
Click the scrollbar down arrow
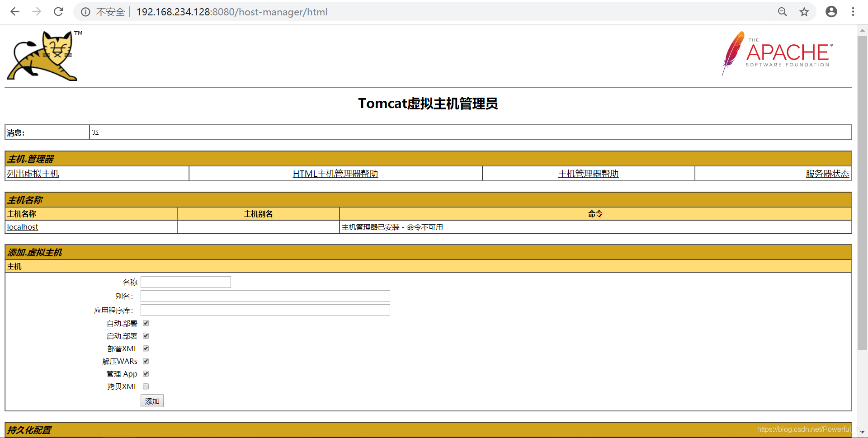point(862,432)
